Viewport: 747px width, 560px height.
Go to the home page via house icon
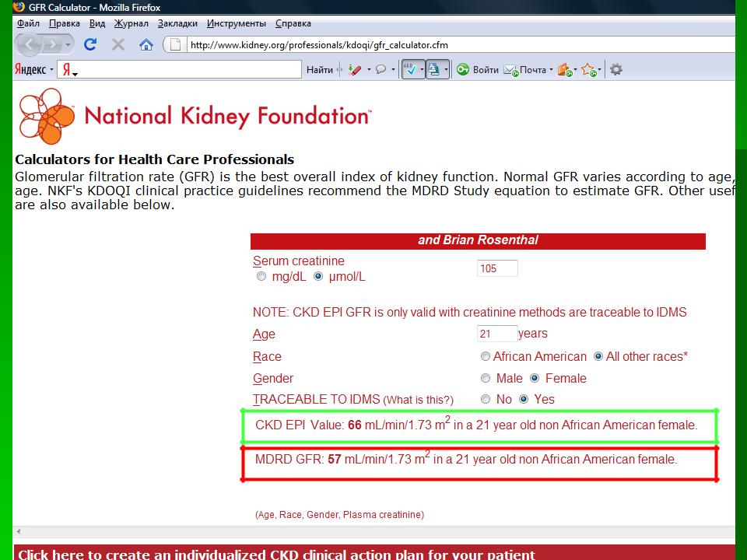[x=146, y=45]
